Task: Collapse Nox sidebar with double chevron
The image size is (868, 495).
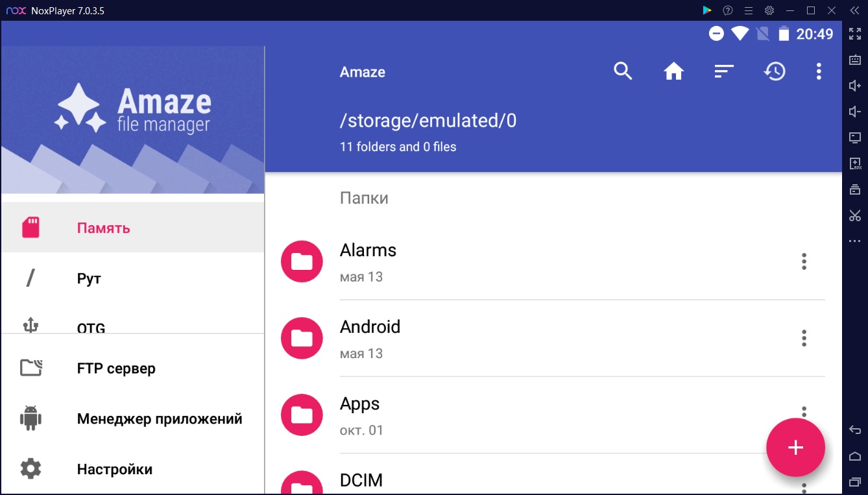Action: [x=854, y=10]
